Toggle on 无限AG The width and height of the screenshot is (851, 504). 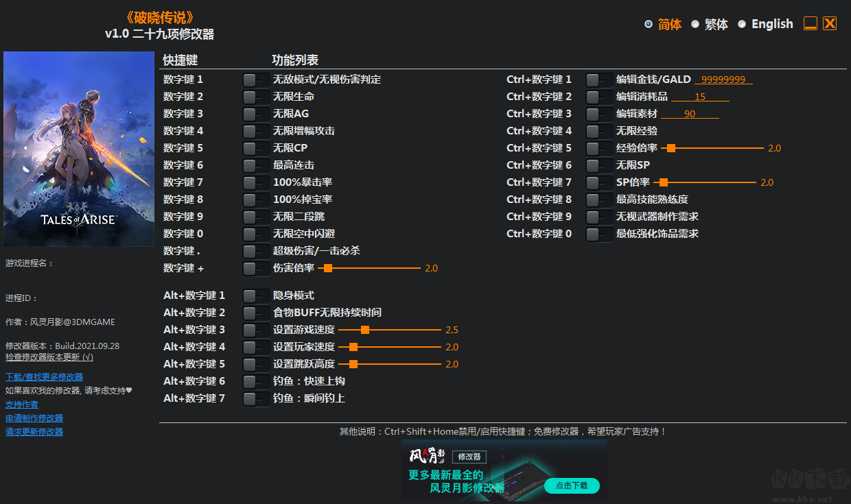256,113
